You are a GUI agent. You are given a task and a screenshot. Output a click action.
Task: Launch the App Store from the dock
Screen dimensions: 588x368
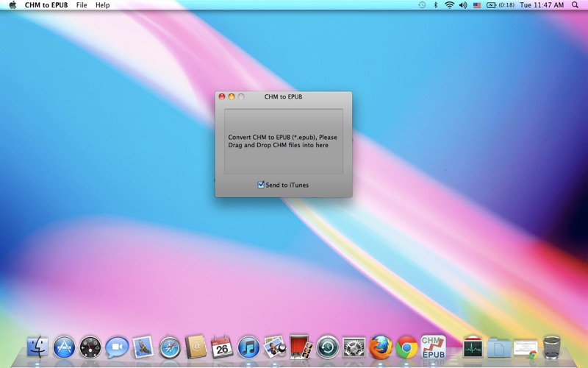click(x=64, y=347)
